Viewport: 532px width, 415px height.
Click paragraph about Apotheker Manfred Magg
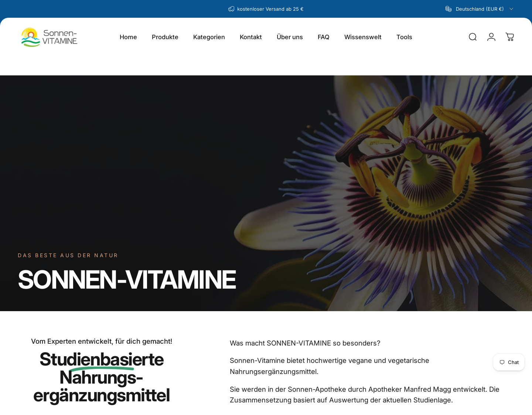pyautogui.click(x=365, y=395)
